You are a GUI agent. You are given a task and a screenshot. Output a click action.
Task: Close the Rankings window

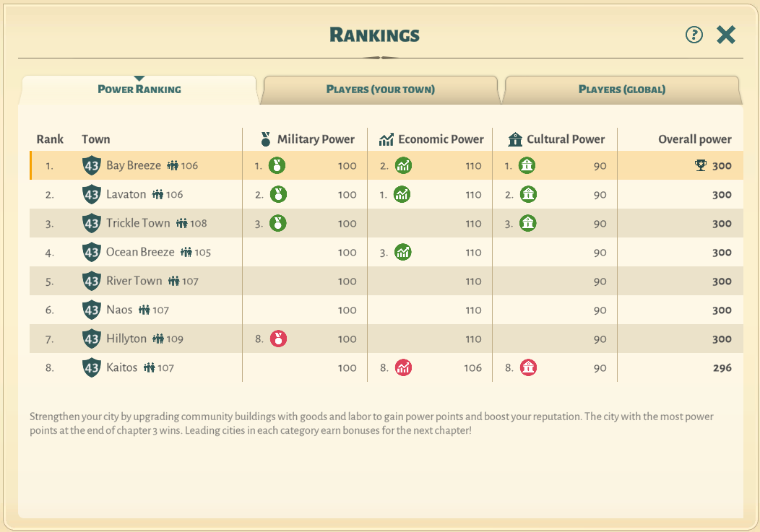point(726,35)
